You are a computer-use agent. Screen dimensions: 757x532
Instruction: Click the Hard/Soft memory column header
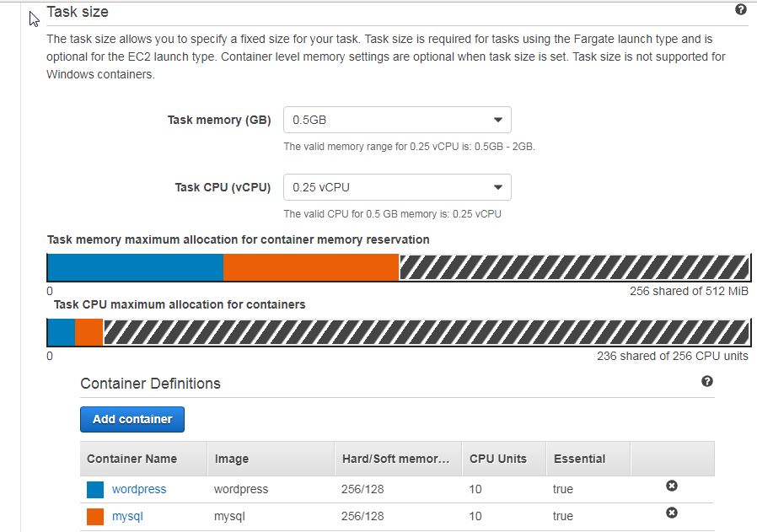[398, 459]
